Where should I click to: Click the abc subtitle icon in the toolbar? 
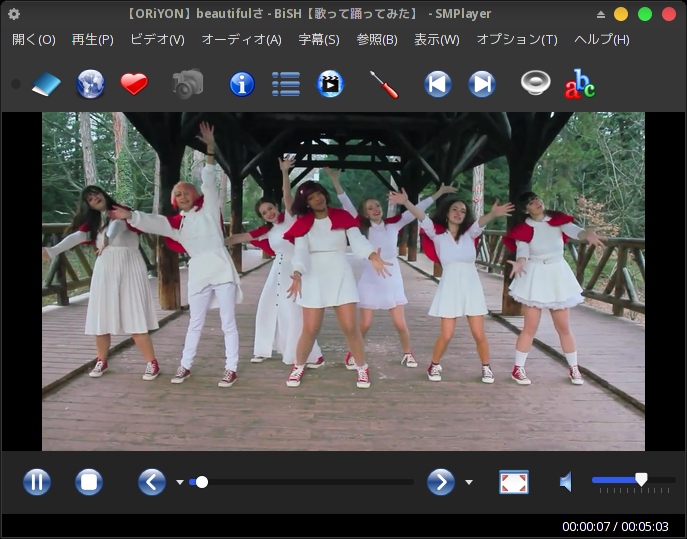pyautogui.click(x=580, y=84)
